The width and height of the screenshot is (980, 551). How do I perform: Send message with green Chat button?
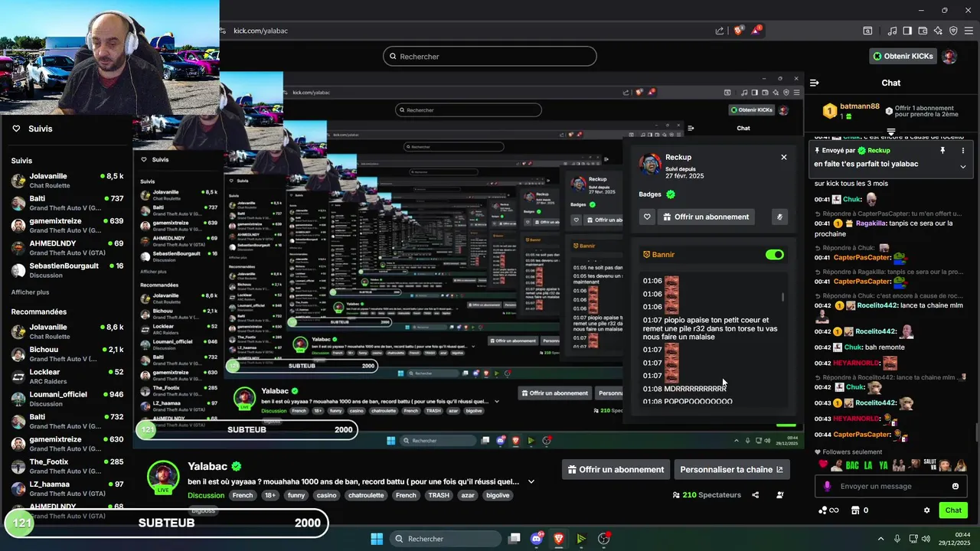pyautogui.click(x=953, y=510)
